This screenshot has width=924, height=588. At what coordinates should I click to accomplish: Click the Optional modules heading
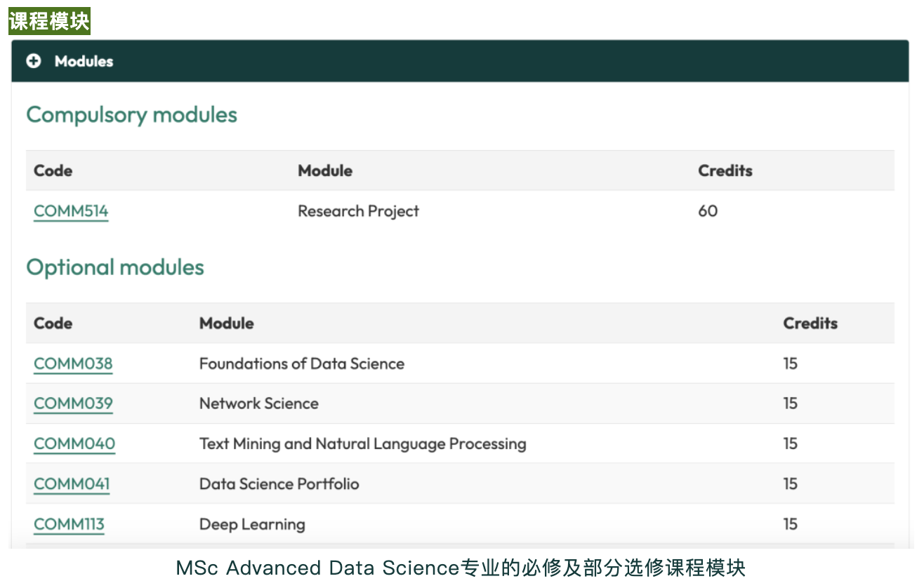pyautogui.click(x=115, y=267)
